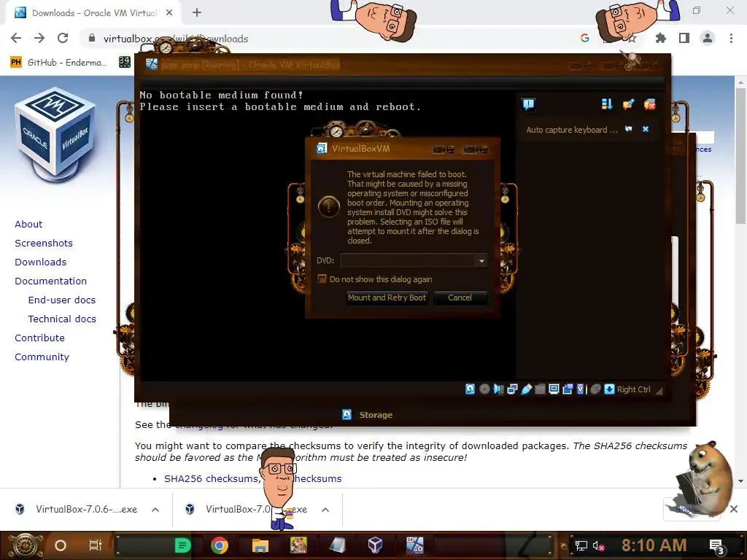747x560 pixels.
Task: Click the USB devices status icon
Action: pos(526,389)
